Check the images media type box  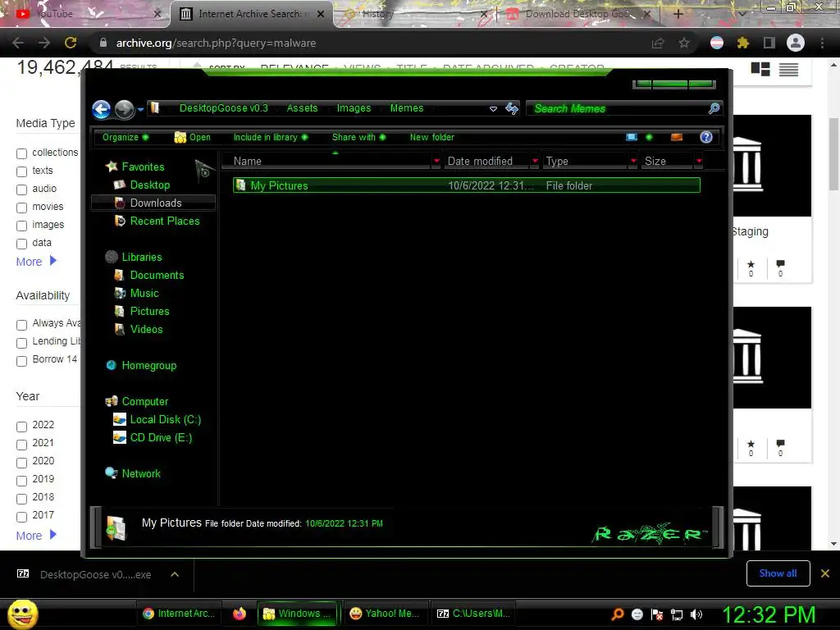point(21,226)
